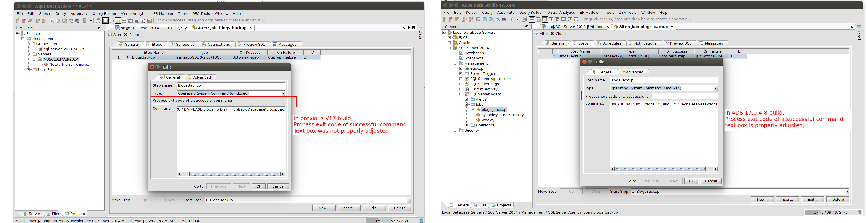Expand the User Files folder in the Projects tree
The height and width of the screenshot is (223, 868).
pos(29,70)
